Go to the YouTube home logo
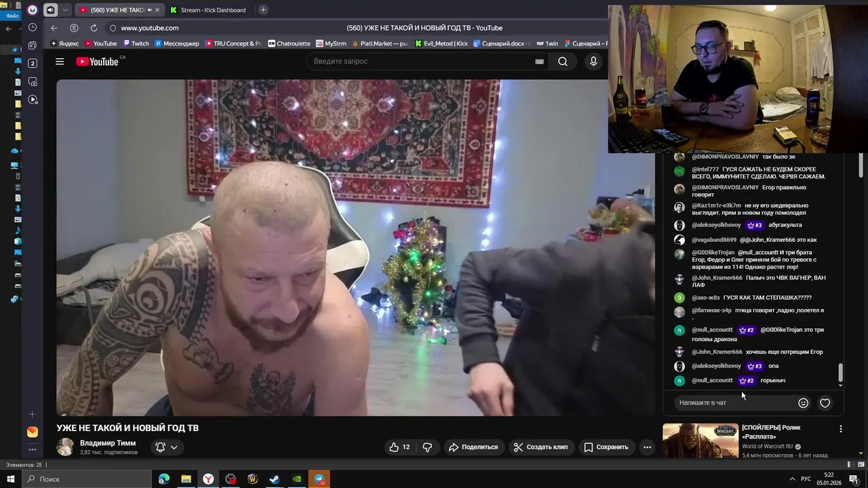This screenshot has width=868, height=488. click(x=97, y=62)
